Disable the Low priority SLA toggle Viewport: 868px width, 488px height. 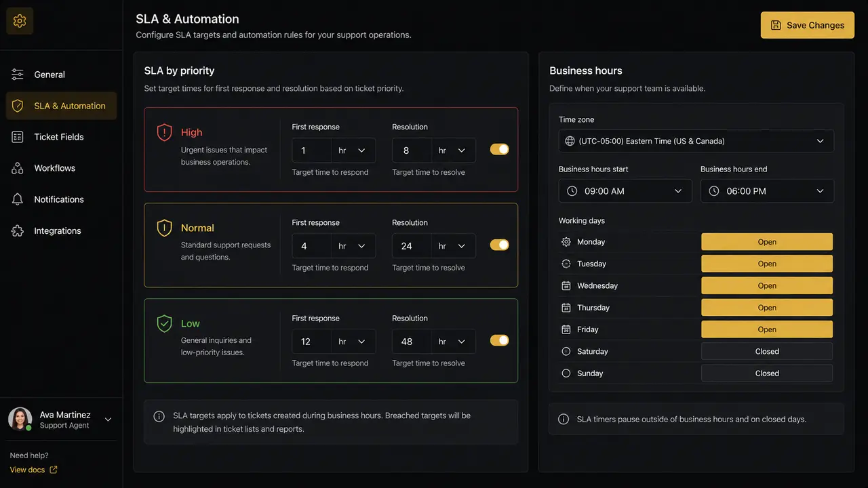pyautogui.click(x=500, y=340)
